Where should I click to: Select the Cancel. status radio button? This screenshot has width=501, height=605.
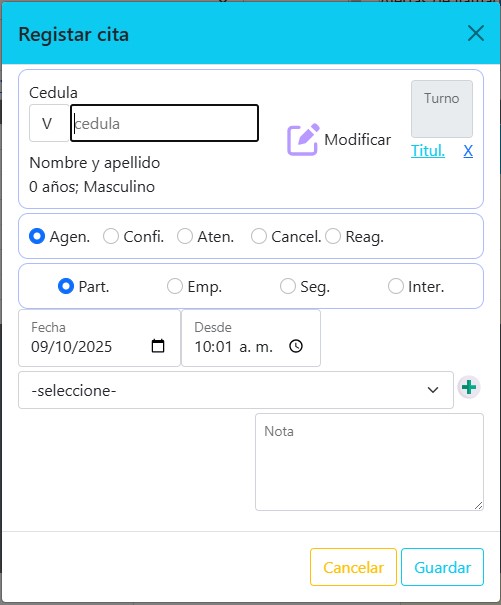(x=259, y=236)
